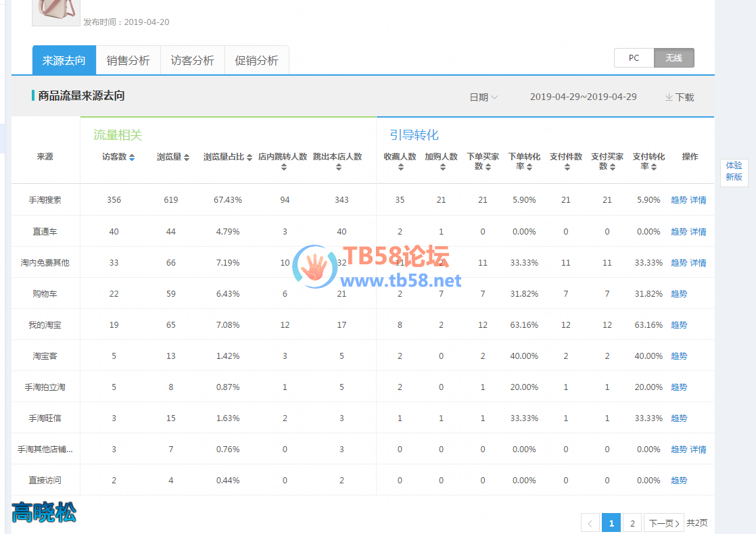Open date range 2019-04-29 picker
This screenshot has width=756, height=534.
pyautogui.click(x=583, y=97)
